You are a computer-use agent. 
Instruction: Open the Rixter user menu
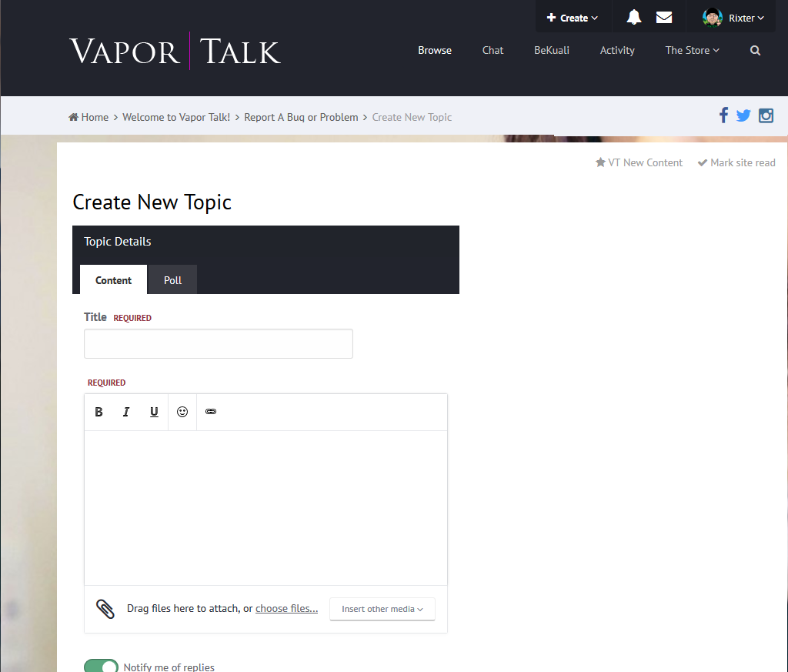pos(734,18)
